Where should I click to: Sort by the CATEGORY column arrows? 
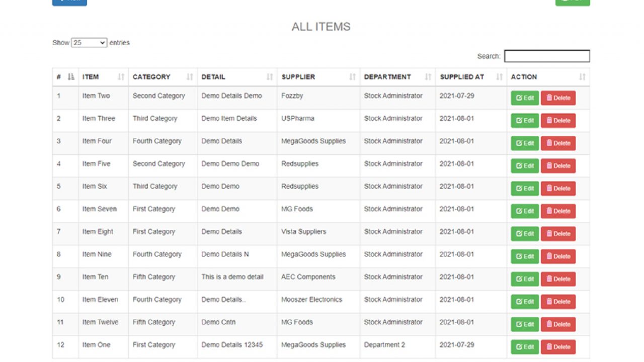(x=190, y=77)
